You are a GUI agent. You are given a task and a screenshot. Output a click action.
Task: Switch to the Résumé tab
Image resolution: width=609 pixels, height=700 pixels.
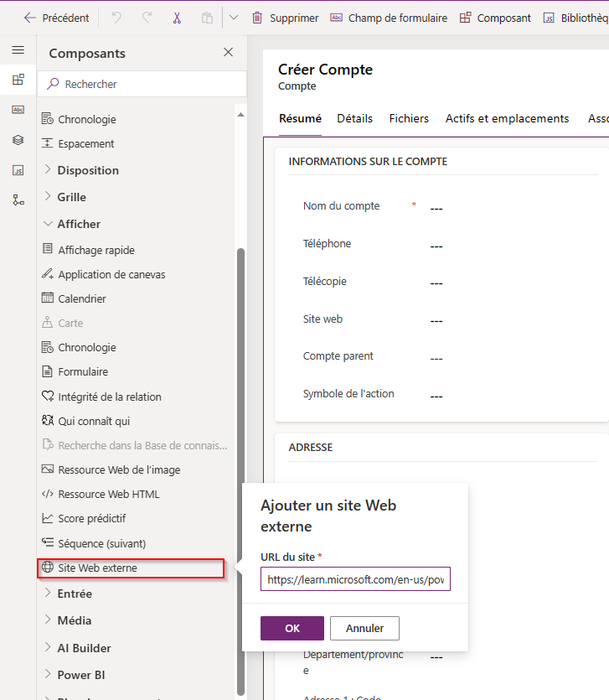click(300, 119)
